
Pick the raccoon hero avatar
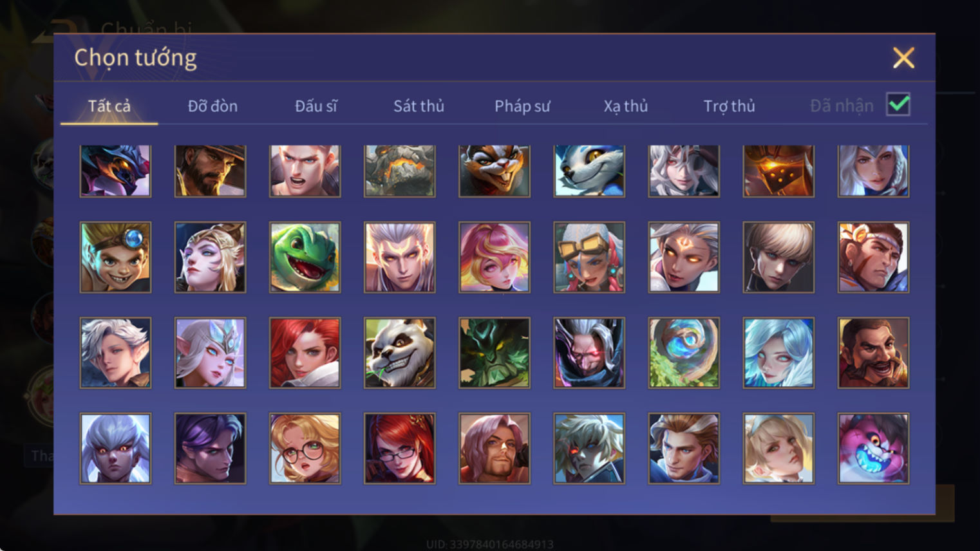pos(494,171)
